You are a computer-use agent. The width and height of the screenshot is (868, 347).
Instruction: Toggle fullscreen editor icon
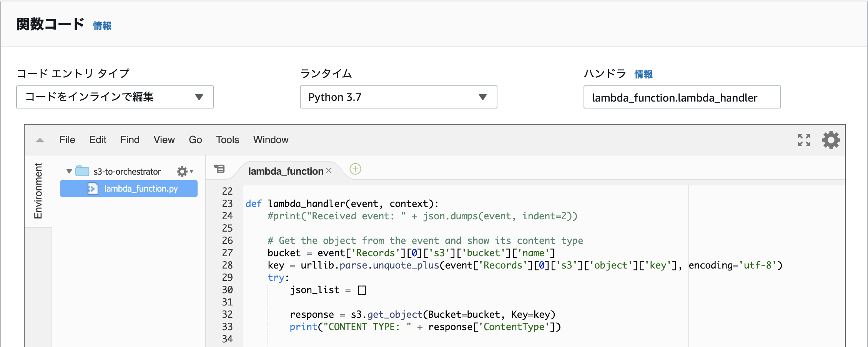coord(804,140)
